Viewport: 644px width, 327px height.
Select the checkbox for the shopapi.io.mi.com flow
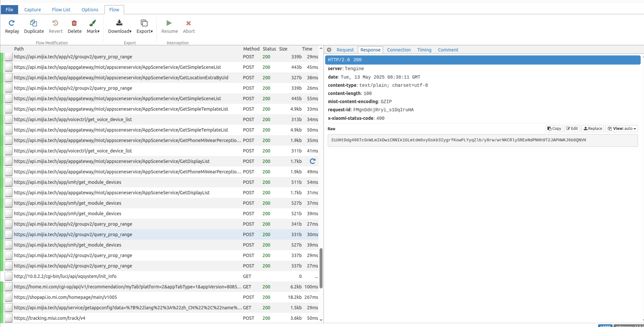pyautogui.click(x=9, y=297)
